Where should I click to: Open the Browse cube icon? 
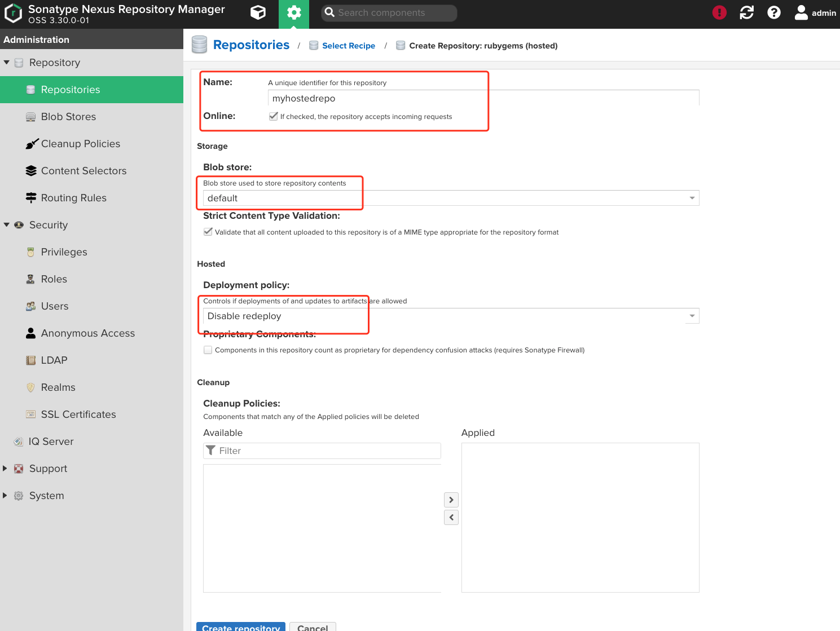coord(258,12)
